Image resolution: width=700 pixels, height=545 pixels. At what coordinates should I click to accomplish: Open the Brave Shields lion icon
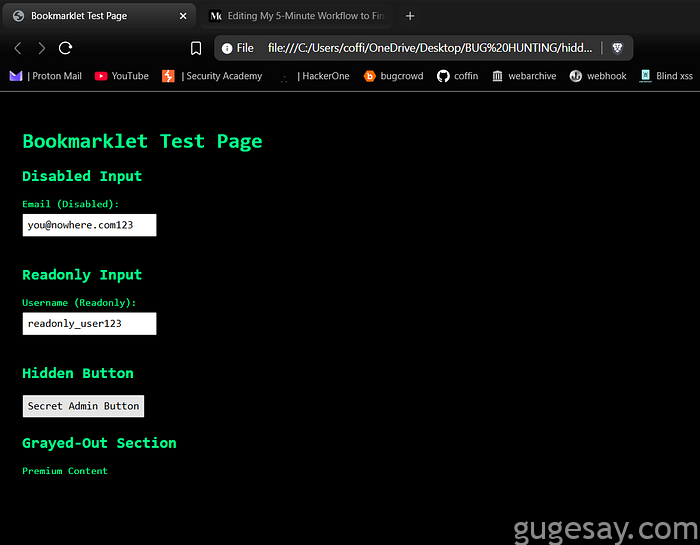[618, 48]
